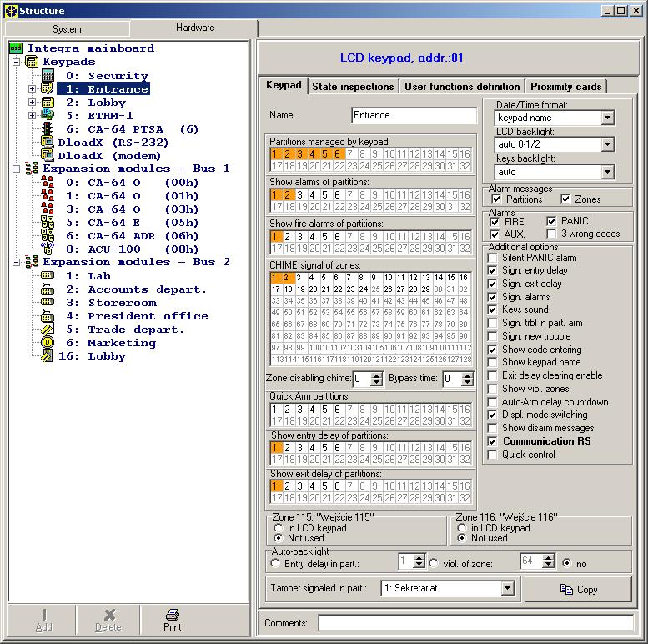Toggle partition 1 in Partitions managed by keypad
The height and width of the screenshot is (644, 648).
coord(276,154)
